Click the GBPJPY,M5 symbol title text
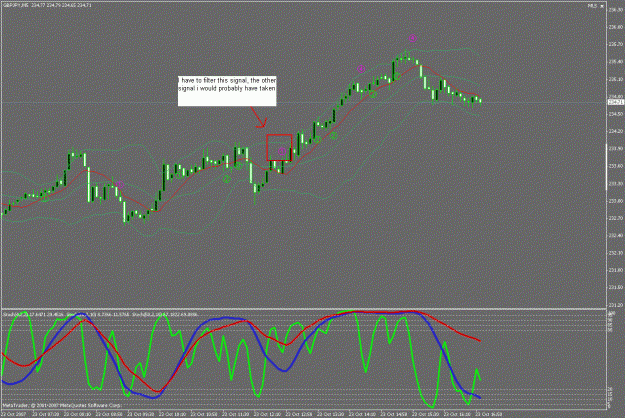Viewport: 625px width, 418px height. tap(16, 6)
